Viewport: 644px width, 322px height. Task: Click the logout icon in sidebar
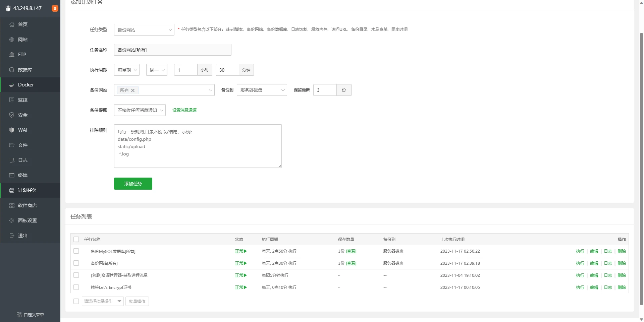coord(12,236)
